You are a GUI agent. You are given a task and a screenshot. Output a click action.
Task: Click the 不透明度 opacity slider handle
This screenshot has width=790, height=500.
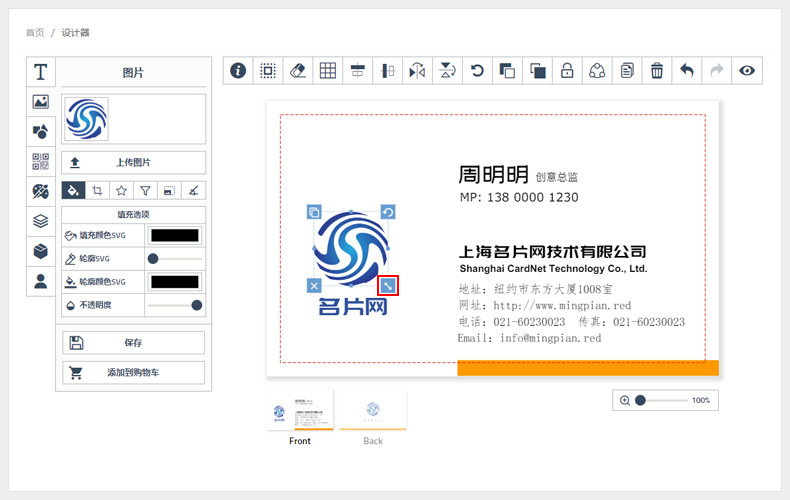[197, 305]
